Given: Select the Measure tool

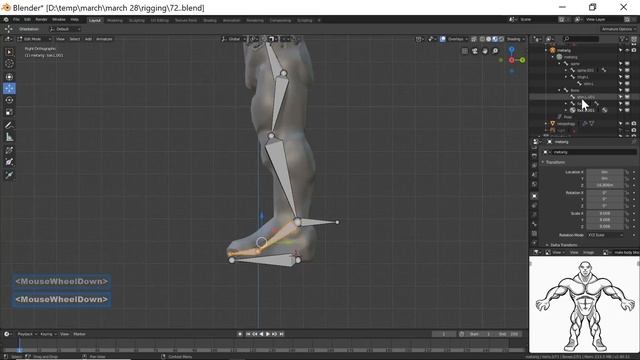Looking at the screenshot, I should coord(9,137).
